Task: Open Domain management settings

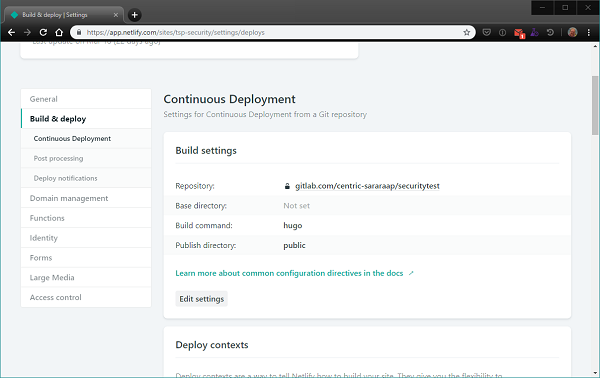Action: 86,198
